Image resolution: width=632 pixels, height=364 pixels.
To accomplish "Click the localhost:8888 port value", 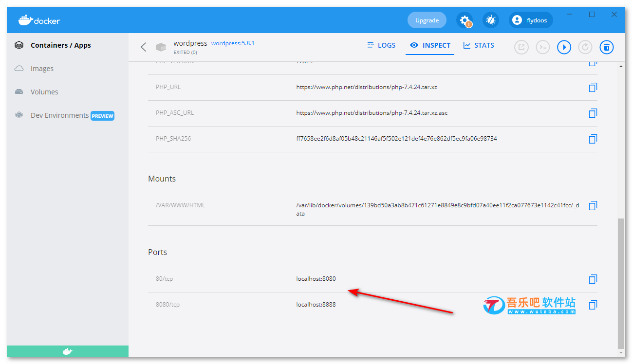I will [316, 305].
